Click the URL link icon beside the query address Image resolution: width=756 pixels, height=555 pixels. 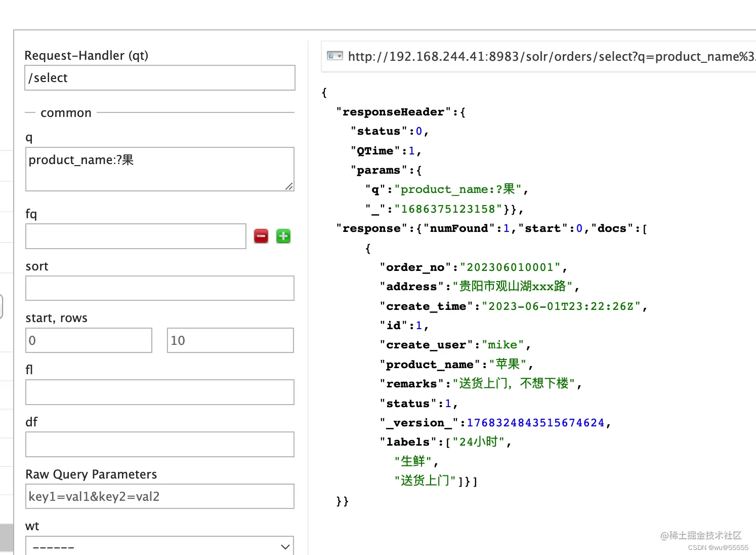pyautogui.click(x=334, y=56)
